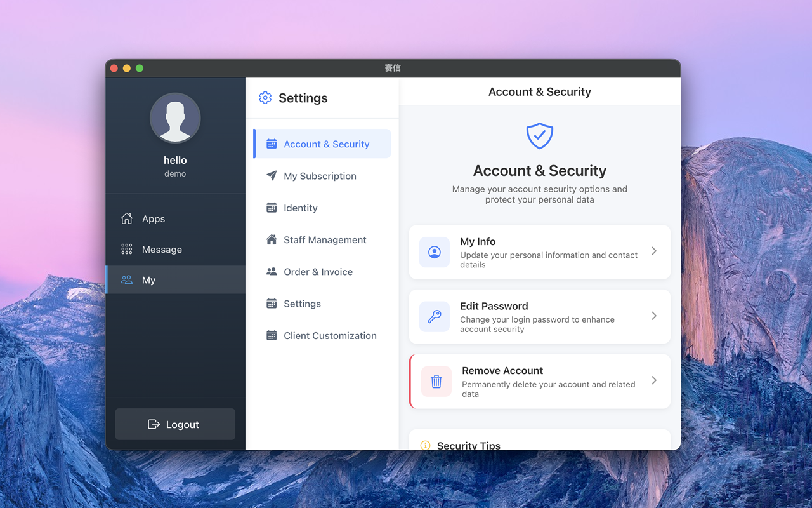812x508 pixels.
Task: Open the Remove Account card
Action: pyautogui.click(x=540, y=381)
